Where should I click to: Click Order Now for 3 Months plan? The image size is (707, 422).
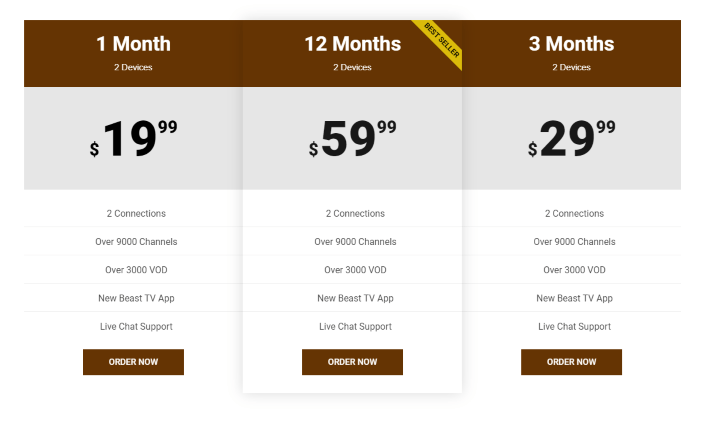571,362
